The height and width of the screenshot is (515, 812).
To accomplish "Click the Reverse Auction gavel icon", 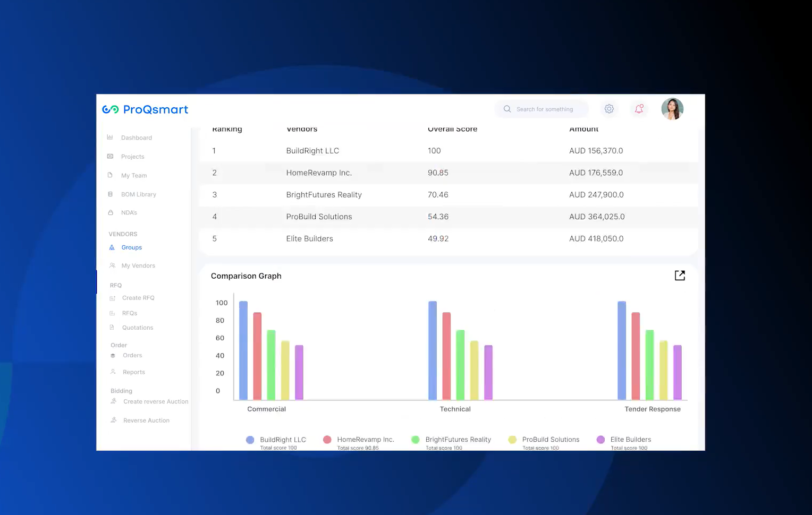I will pos(113,420).
